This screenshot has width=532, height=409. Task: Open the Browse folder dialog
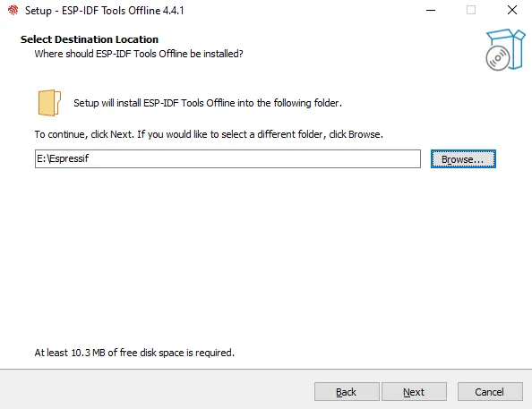click(x=463, y=158)
